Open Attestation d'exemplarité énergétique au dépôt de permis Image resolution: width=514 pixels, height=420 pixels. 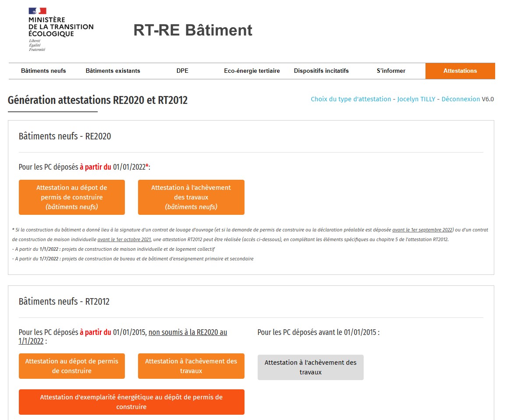131,402
